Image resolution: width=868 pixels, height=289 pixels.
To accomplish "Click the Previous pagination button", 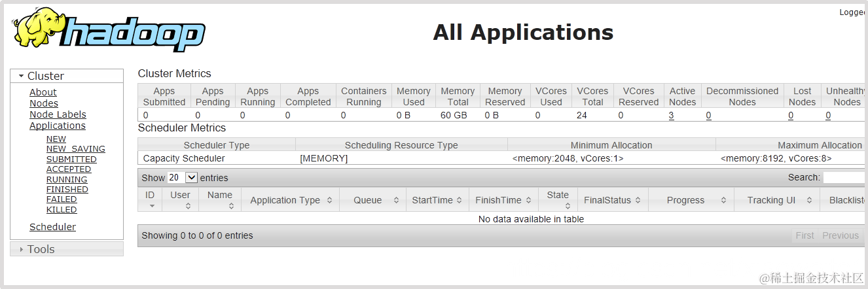I will (841, 235).
